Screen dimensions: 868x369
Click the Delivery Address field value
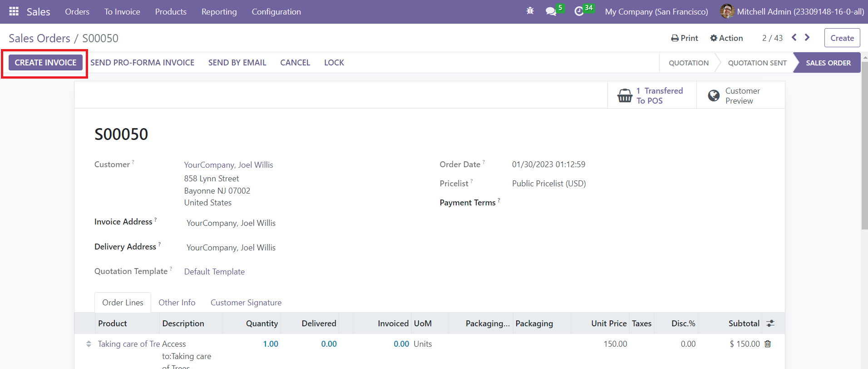[x=231, y=247]
